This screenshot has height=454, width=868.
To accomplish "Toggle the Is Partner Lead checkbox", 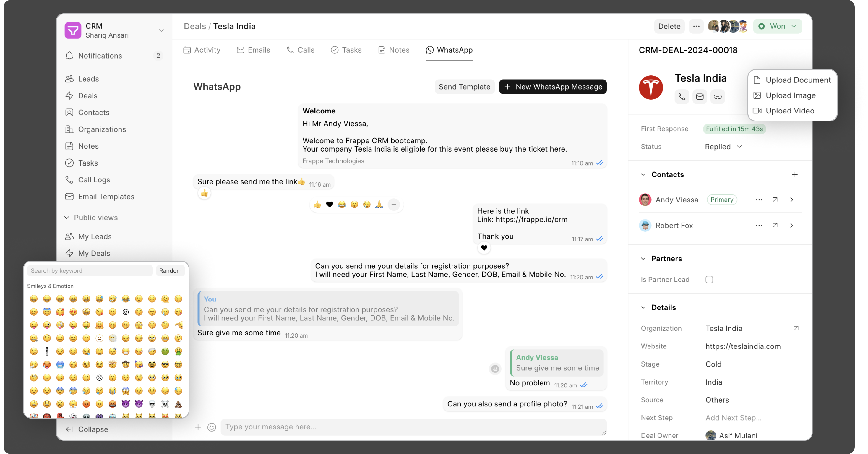I will 709,279.
